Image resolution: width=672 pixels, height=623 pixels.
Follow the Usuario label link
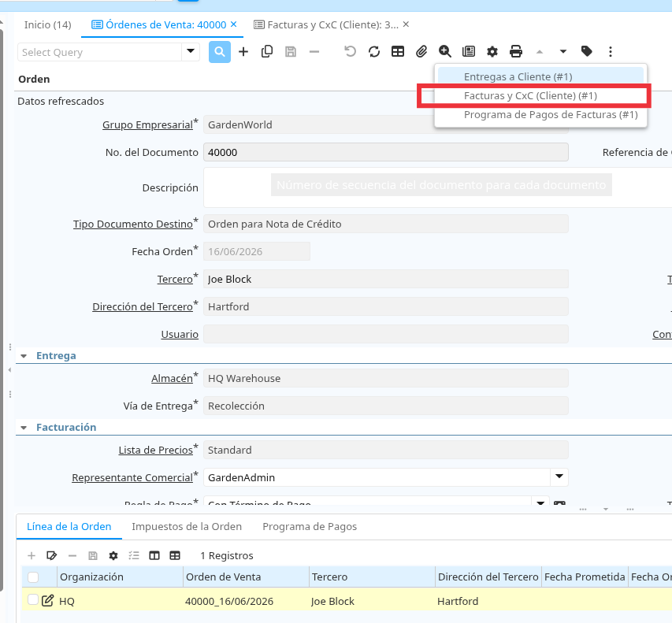coord(180,334)
